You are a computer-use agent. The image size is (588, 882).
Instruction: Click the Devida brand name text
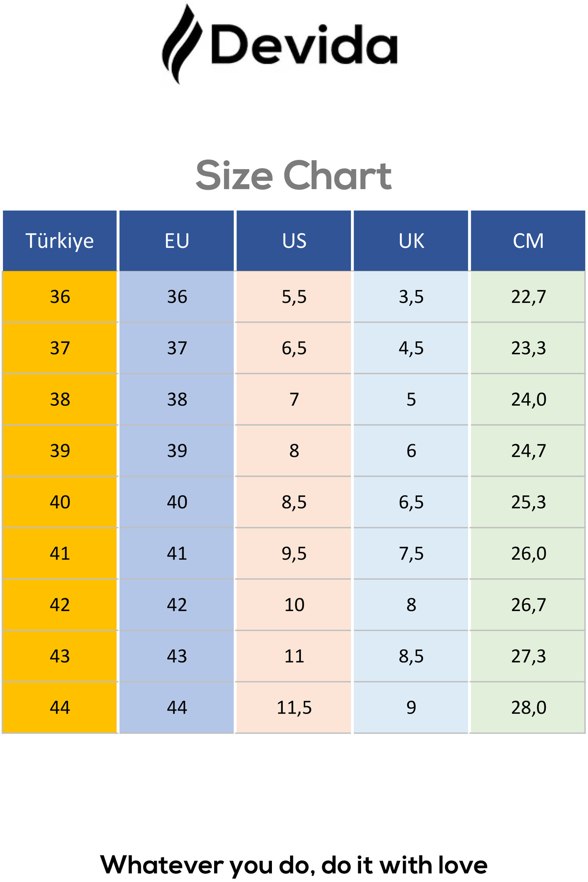pos(304,45)
